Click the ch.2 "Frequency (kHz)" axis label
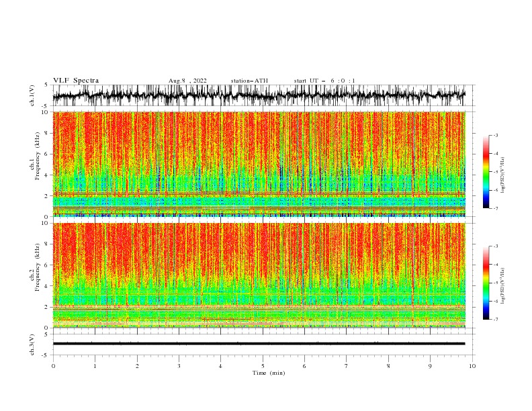This screenshot has height=411, width=532. coord(38,267)
